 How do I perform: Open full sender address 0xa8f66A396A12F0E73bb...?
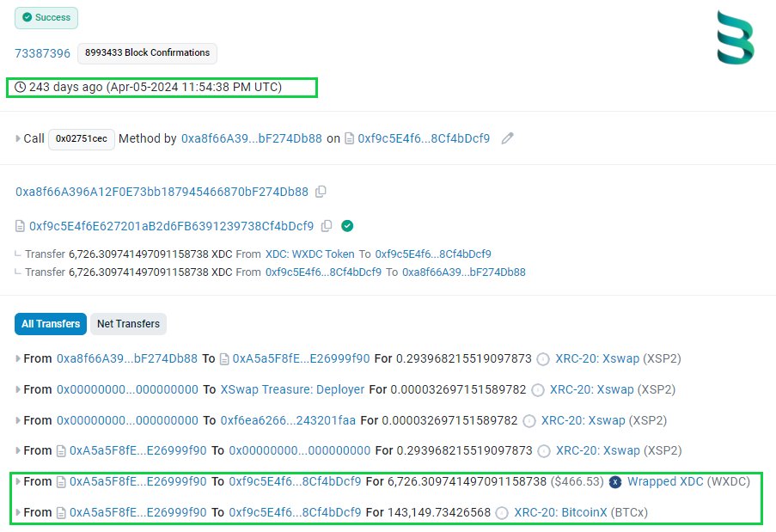(162, 192)
